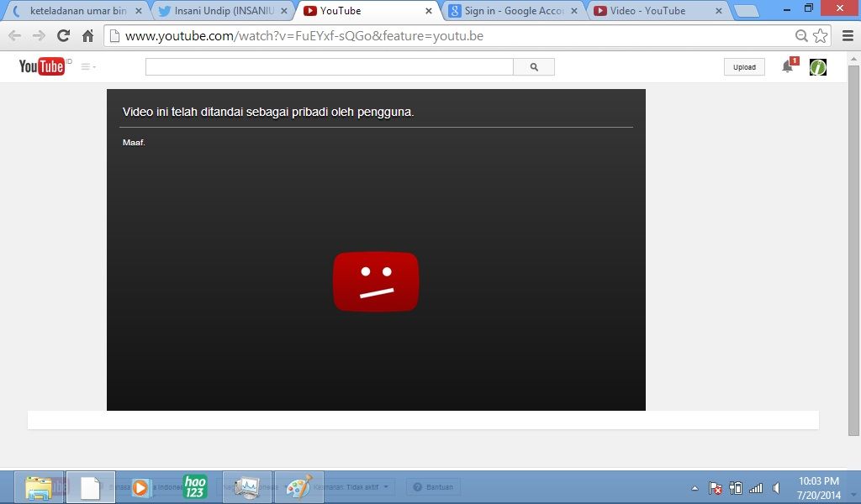Click the Bantuan help button
The width and height of the screenshot is (861, 504).
click(432, 486)
